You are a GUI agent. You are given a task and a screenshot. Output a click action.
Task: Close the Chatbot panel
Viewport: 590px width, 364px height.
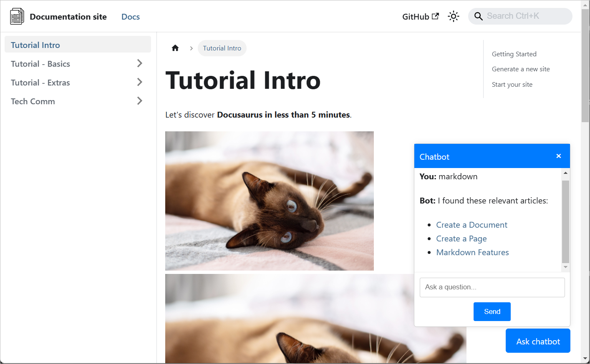pyautogui.click(x=559, y=156)
